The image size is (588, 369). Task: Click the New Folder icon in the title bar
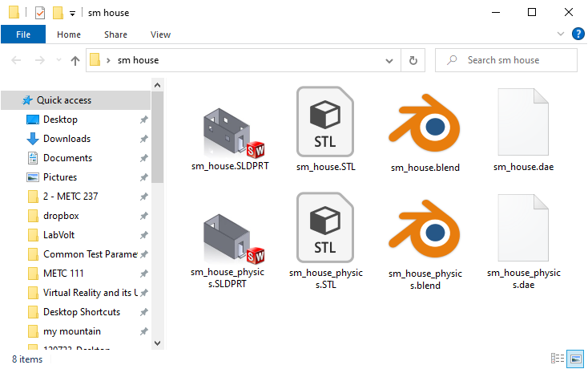58,13
